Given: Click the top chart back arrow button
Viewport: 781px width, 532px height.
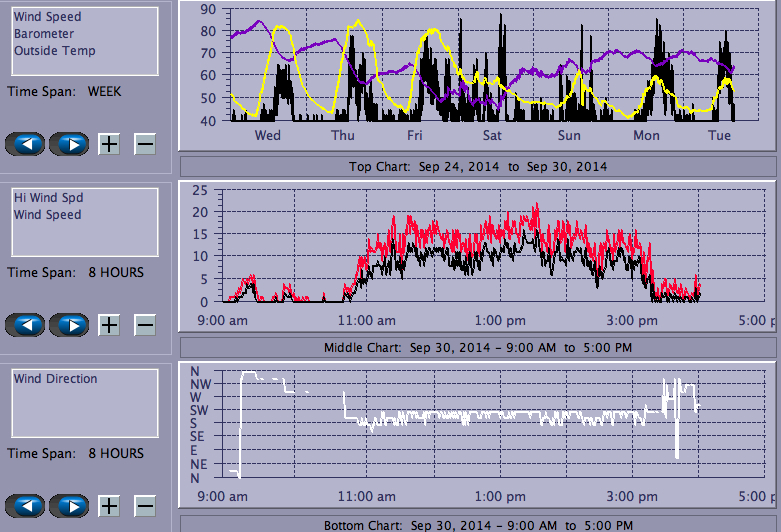Looking at the screenshot, I should (x=25, y=144).
